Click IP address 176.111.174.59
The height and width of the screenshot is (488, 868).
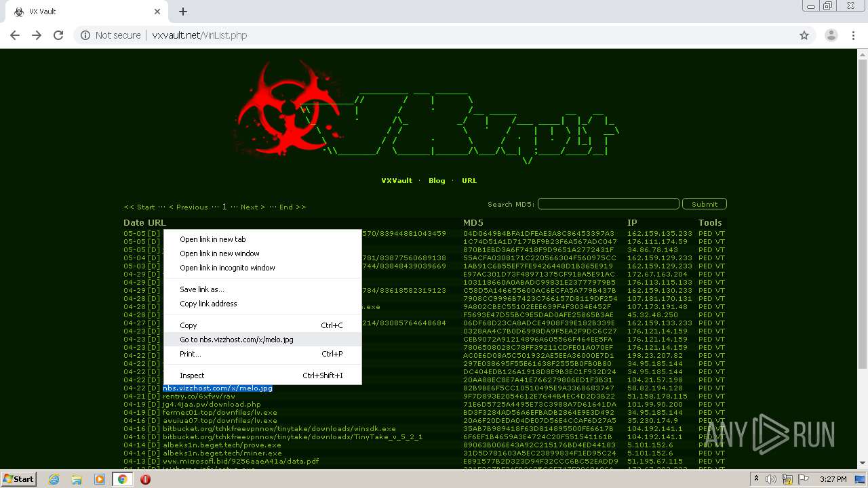pos(657,242)
